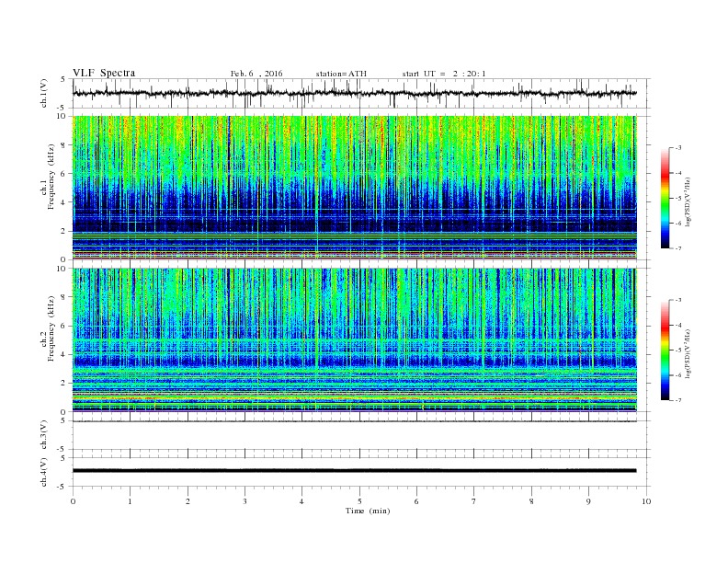Click the ch.1 PSD color bar
This screenshot has width=728, height=563.
(665, 198)
